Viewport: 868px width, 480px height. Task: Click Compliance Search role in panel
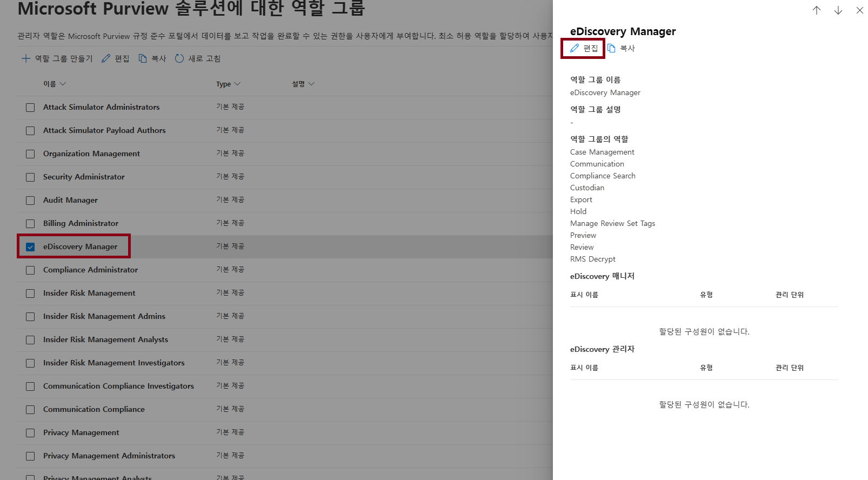click(x=603, y=176)
